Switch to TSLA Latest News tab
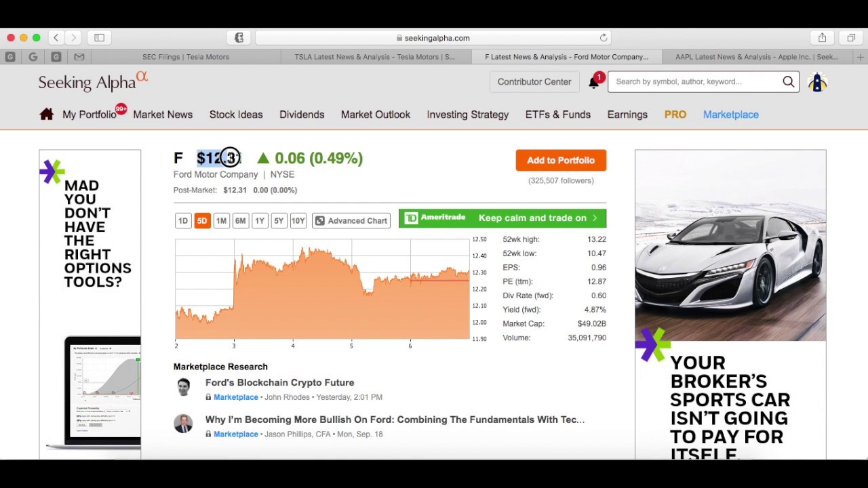Screen dimensions: 868x488 (374, 57)
